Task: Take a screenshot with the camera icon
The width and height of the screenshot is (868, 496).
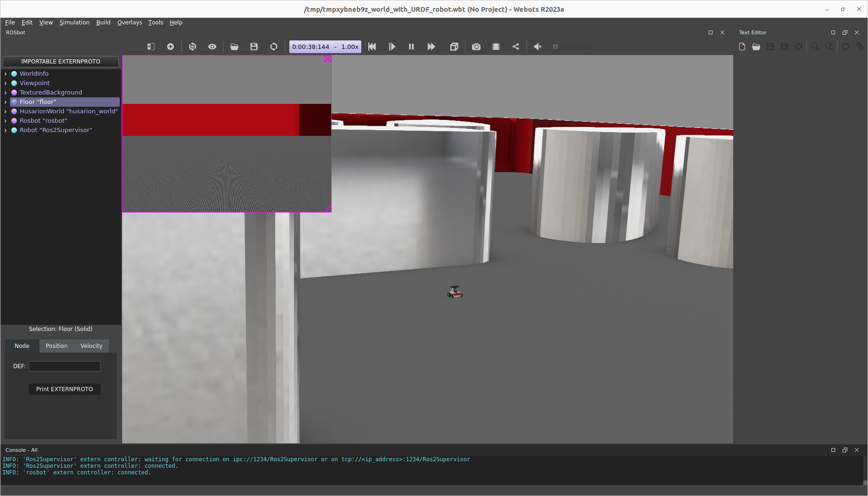Action: (476, 47)
